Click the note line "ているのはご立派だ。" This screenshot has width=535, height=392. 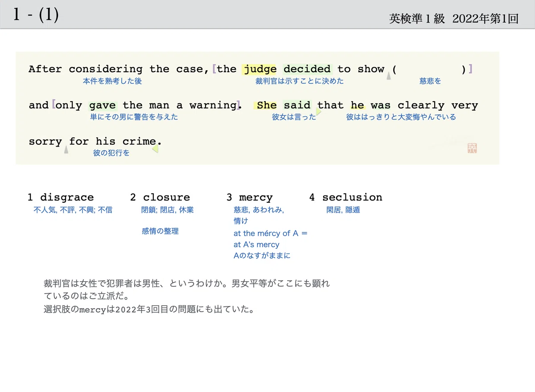pos(87,296)
